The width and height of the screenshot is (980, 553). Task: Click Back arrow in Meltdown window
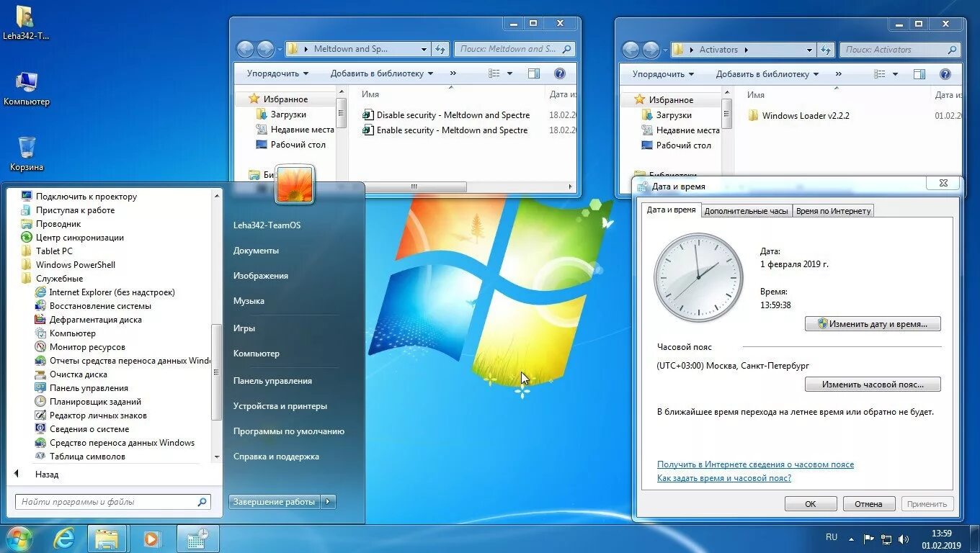(245, 49)
